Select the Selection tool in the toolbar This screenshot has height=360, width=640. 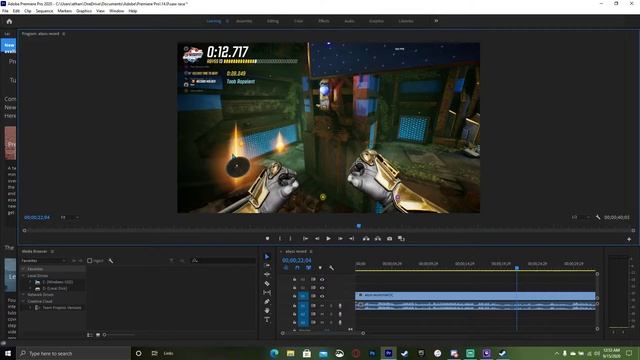pyautogui.click(x=267, y=257)
